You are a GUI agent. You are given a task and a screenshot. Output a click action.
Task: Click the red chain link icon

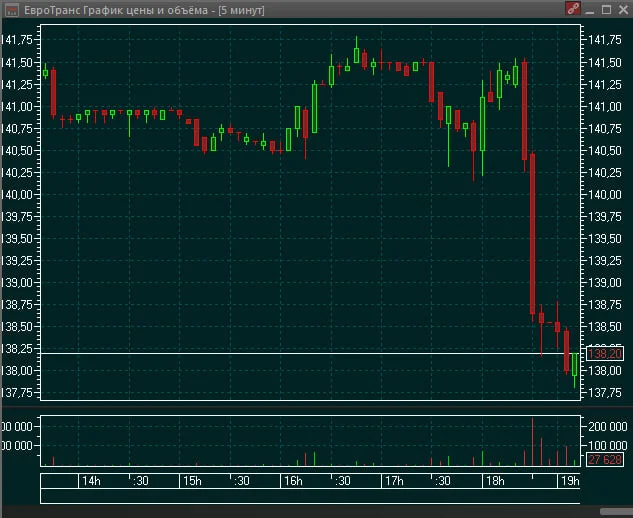(573, 8)
